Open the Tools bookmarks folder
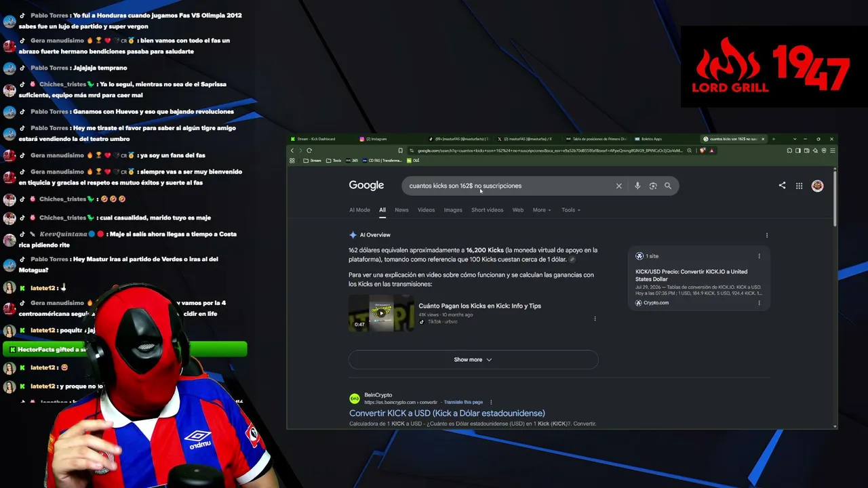 point(334,161)
